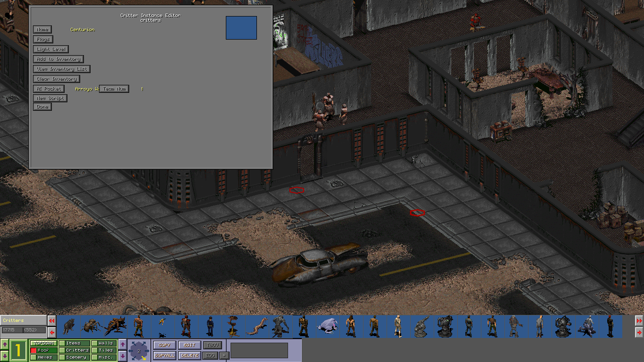Click the blue critter preview box
The height and width of the screenshot is (362, 644).
tap(241, 28)
